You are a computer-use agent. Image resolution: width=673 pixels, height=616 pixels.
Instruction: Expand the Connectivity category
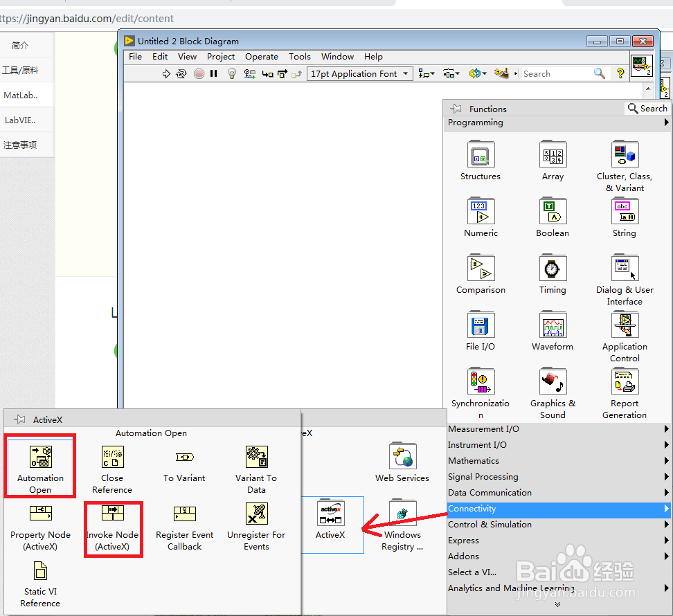tap(558, 509)
